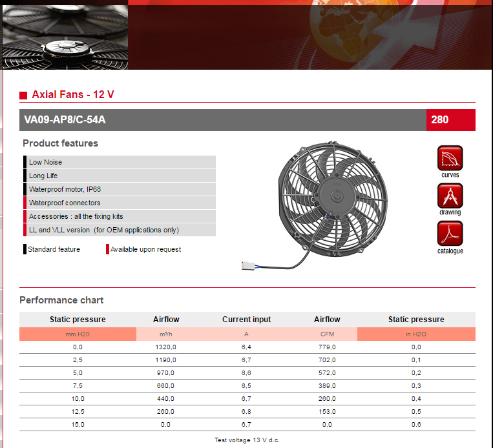493x448 pixels.
Task: Select the 'Waterproof connectors' feature row
Action: (x=120, y=203)
